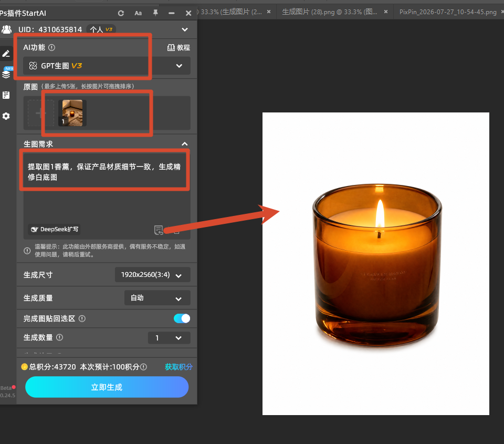Open the layers sidebar icon marked NEW

tap(7, 73)
